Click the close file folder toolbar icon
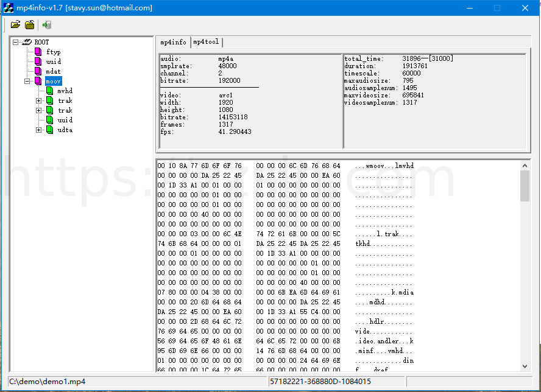 (x=29, y=25)
